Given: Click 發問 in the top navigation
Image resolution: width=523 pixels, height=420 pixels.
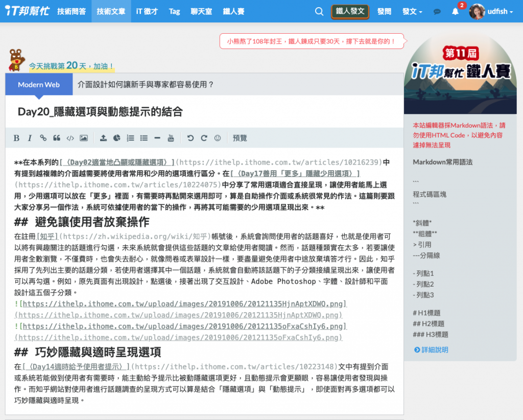Looking at the screenshot, I should tap(384, 11).
